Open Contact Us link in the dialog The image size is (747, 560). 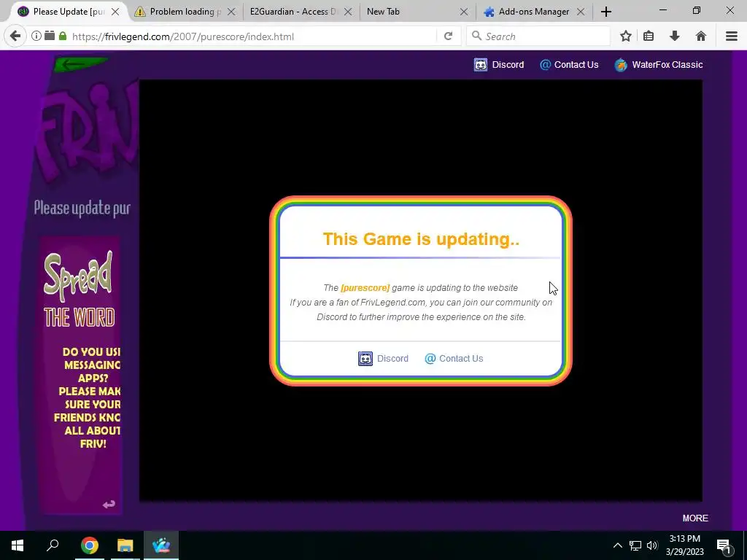coord(461,359)
